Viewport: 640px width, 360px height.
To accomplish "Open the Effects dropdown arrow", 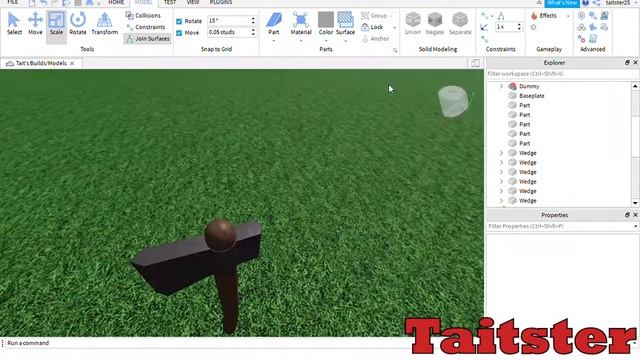I will pyautogui.click(x=568, y=16).
